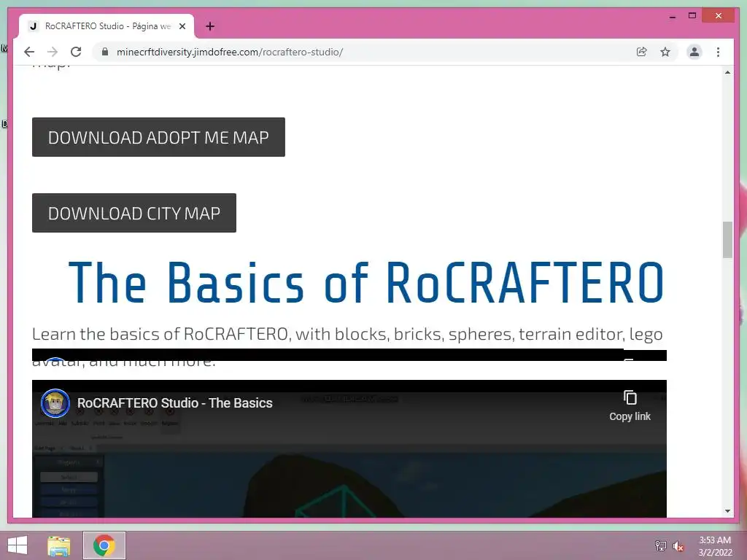Open Chrome's three-dot menu
The image size is (747, 560).
point(718,52)
